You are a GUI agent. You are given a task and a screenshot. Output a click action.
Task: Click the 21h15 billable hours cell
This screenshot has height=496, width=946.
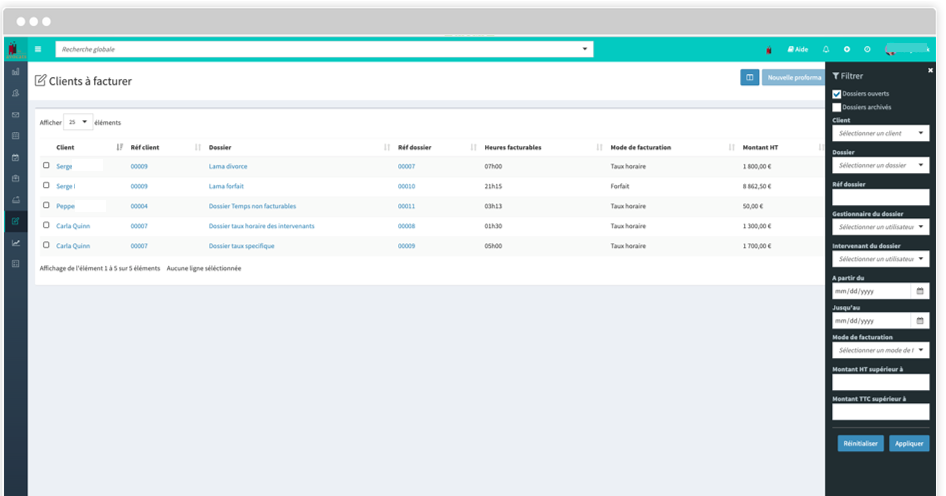point(493,186)
